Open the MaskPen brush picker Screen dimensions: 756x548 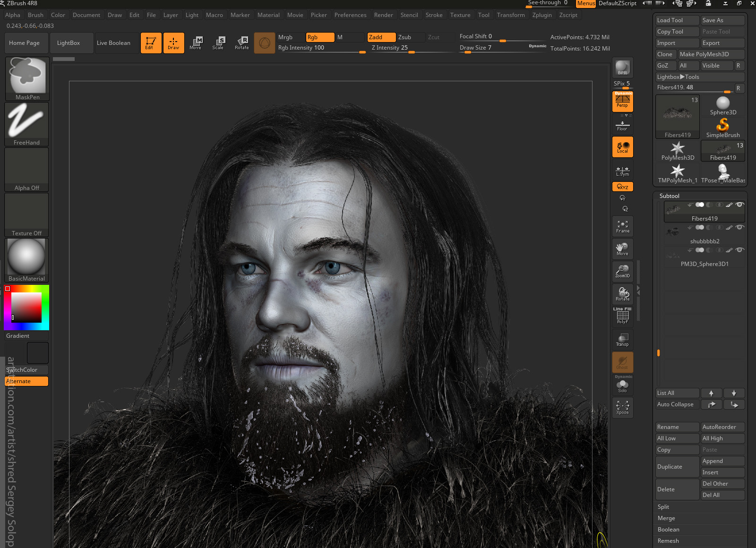(x=27, y=79)
